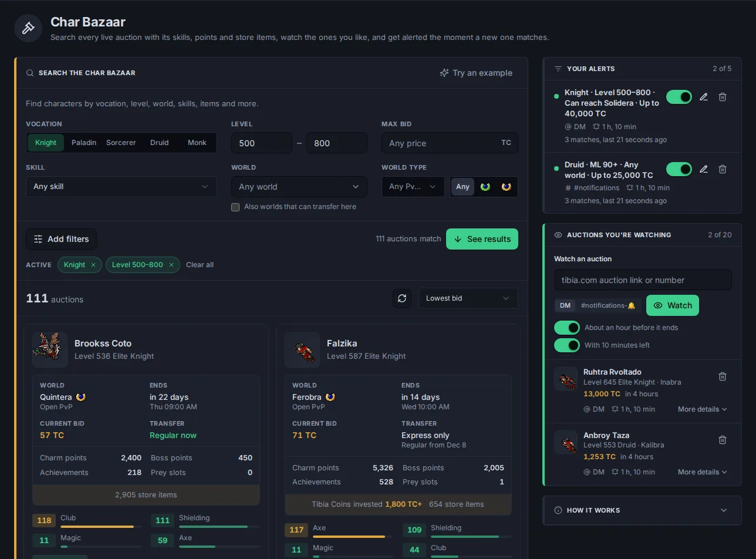Image resolution: width=756 pixels, height=559 pixels.
Task: Click 'Clear all' active filters
Action: pyautogui.click(x=200, y=265)
